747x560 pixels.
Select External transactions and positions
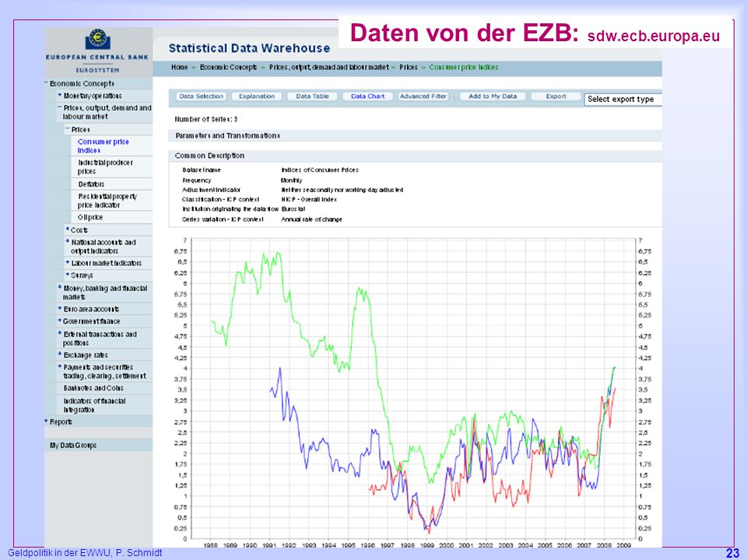[100, 338]
